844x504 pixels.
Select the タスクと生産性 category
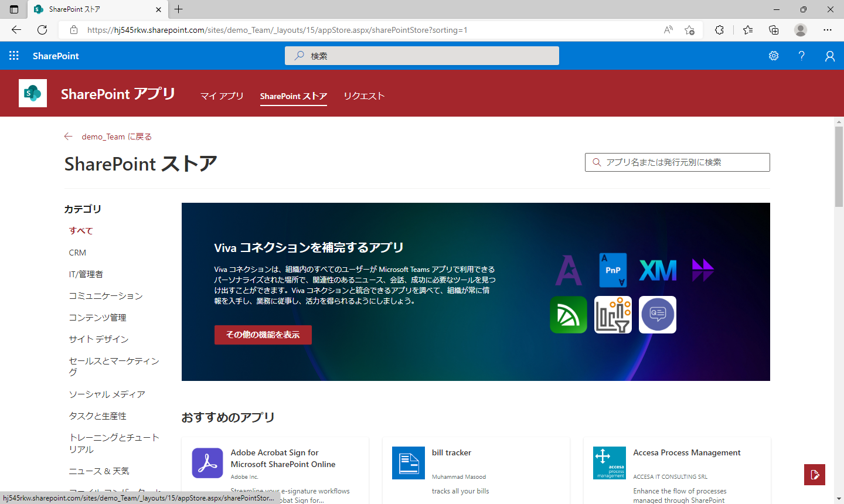(x=98, y=416)
